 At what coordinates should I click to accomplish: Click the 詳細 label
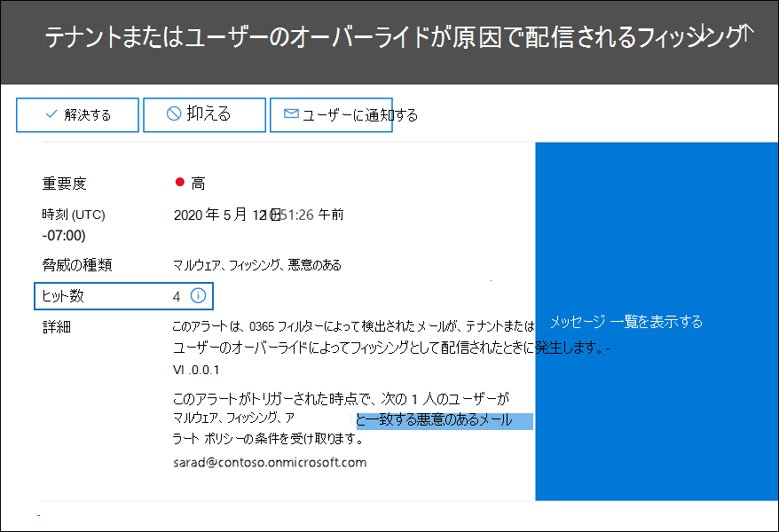point(57,327)
